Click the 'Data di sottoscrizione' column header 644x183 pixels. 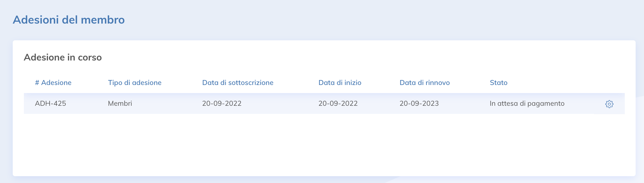click(x=237, y=83)
